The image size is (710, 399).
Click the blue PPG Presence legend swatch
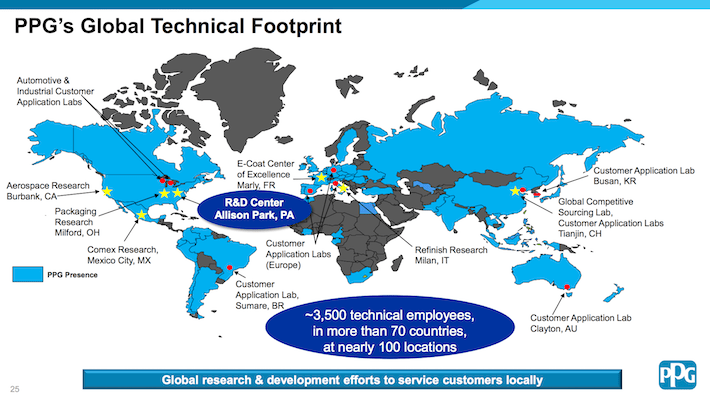[28, 274]
